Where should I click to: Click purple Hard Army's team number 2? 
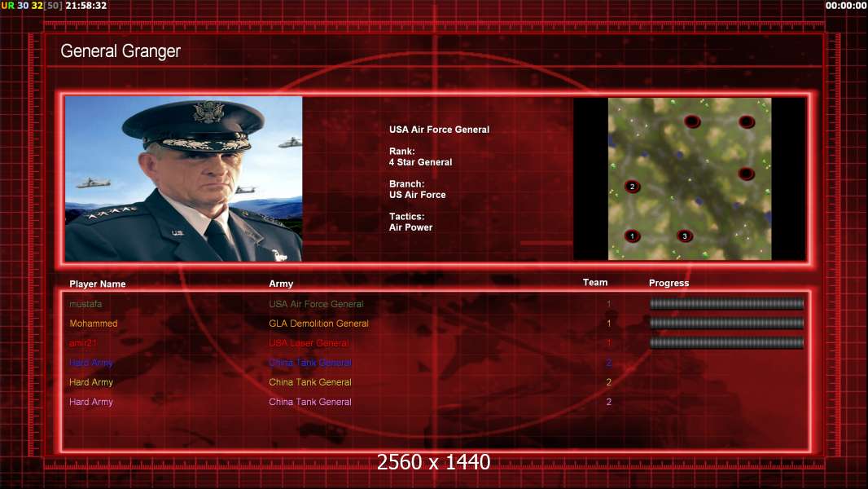pyautogui.click(x=609, y=402)
